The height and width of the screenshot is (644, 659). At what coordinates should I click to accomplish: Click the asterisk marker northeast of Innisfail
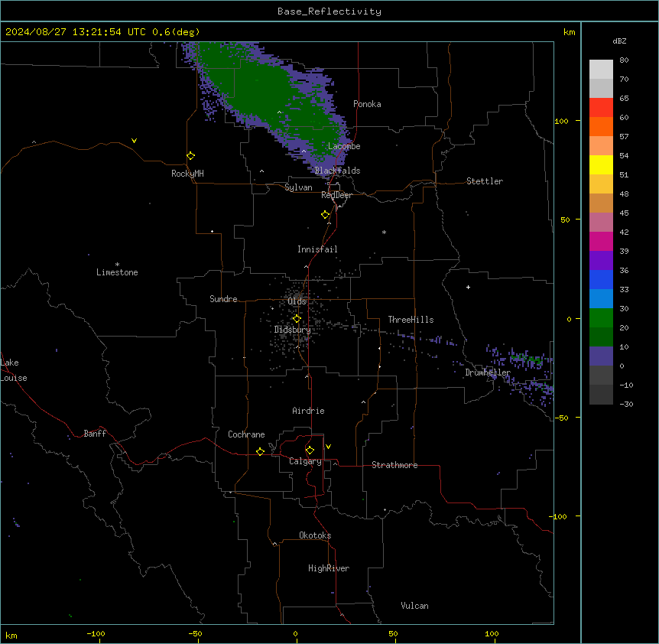click(384, 232)
